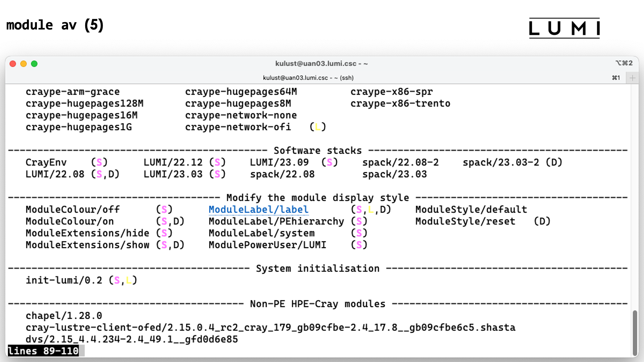Click on craype-hugepages8M entry

click(x=238, y=103)
